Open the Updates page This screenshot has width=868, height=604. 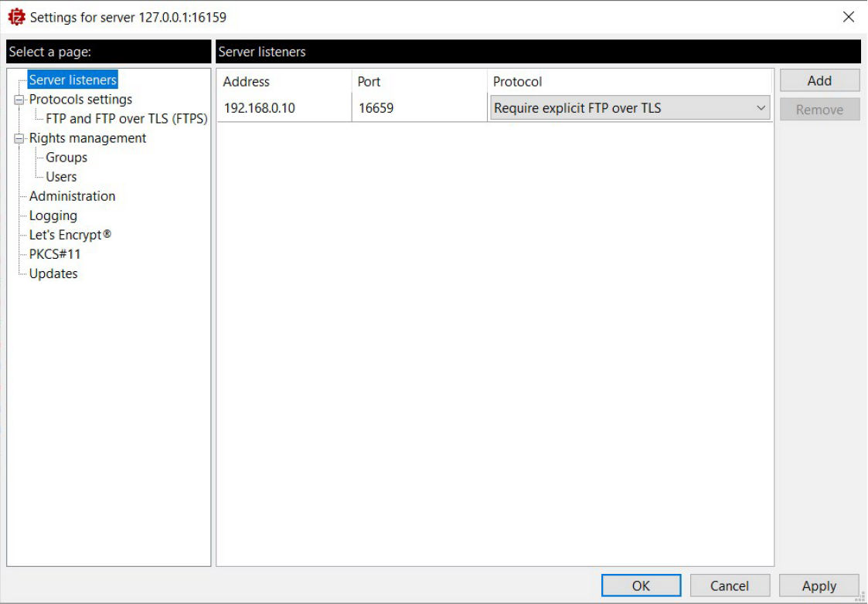pyautogui.click(x=53, y=273)
